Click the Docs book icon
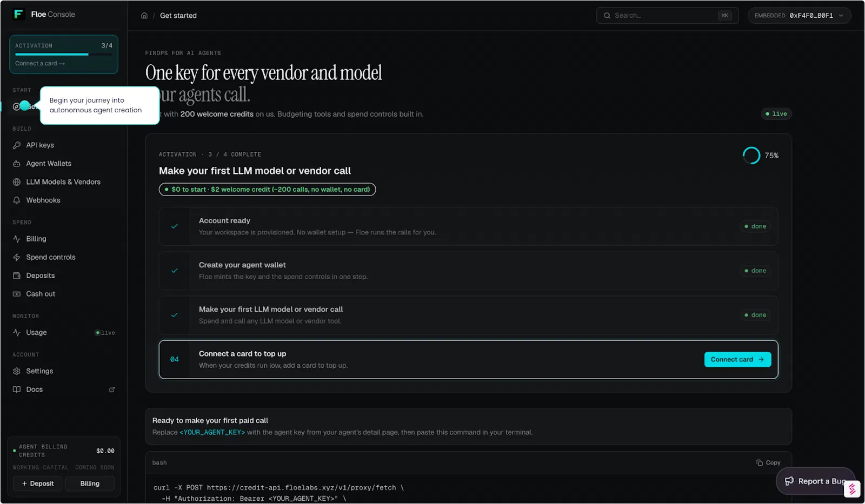865x504 pixels. 17,389
